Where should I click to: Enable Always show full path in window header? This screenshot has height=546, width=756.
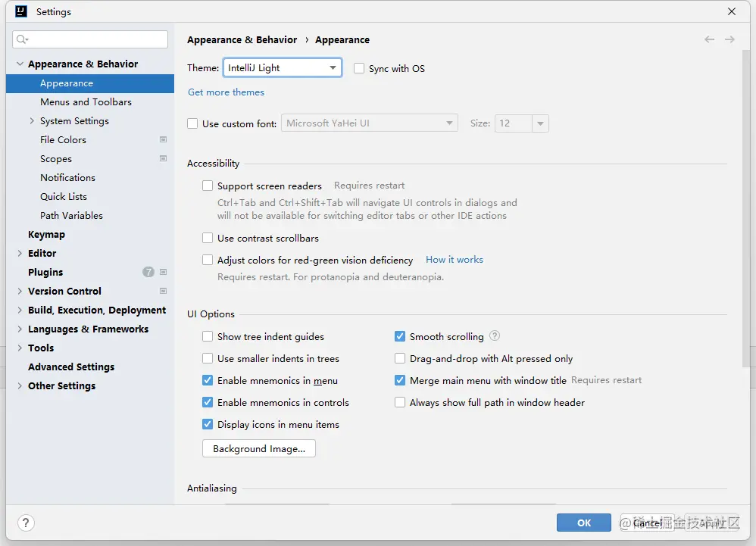[400, 402]
